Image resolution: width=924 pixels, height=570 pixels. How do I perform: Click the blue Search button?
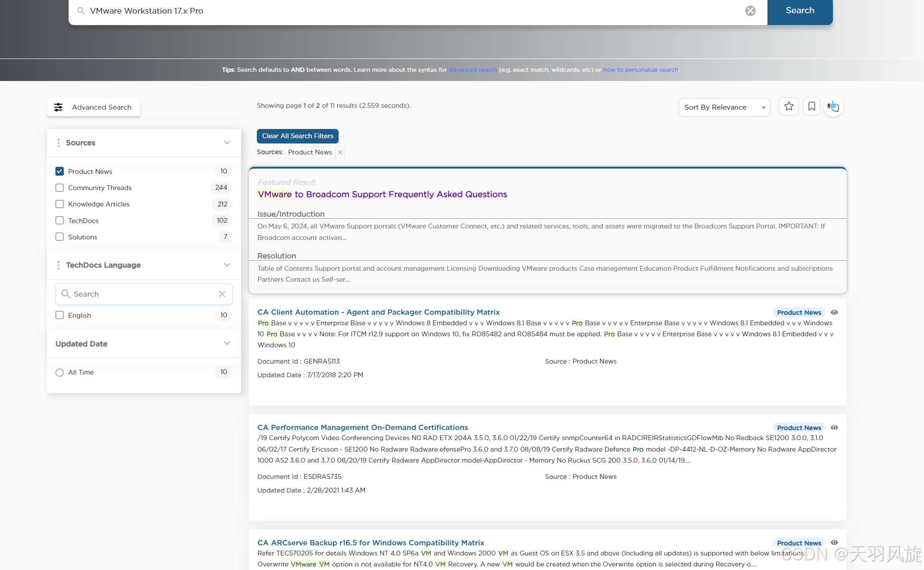800,11
